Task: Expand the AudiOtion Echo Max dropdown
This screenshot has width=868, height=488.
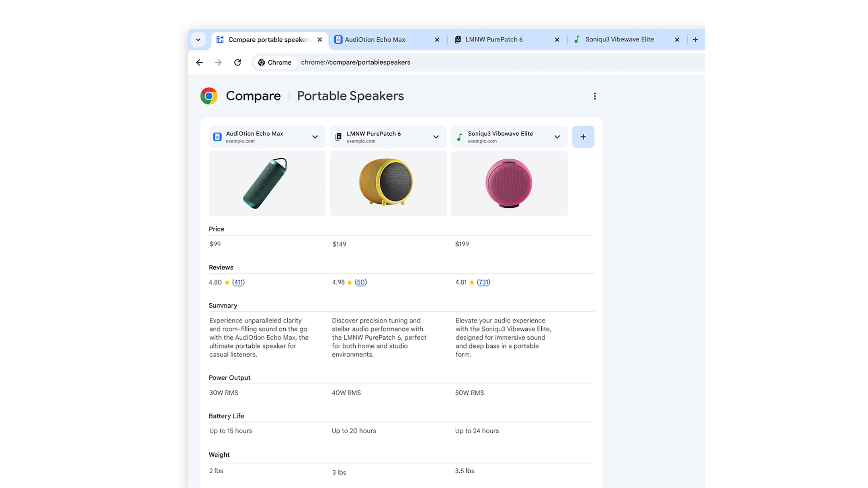Action: (314, 137)
